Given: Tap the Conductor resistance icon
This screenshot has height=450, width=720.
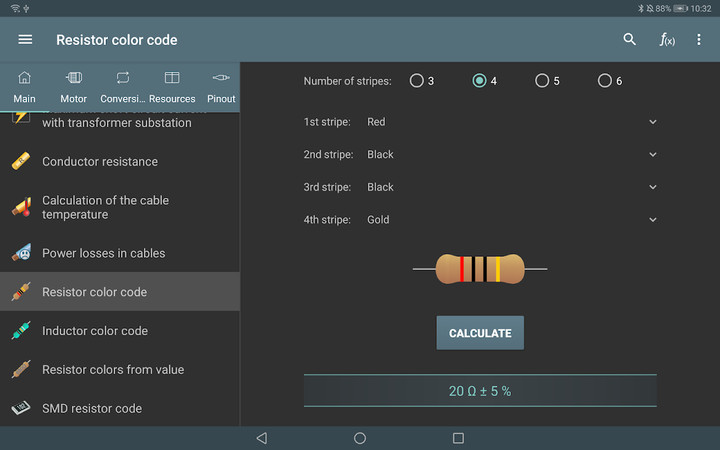Looking at the screenshot, I should 21,161.
